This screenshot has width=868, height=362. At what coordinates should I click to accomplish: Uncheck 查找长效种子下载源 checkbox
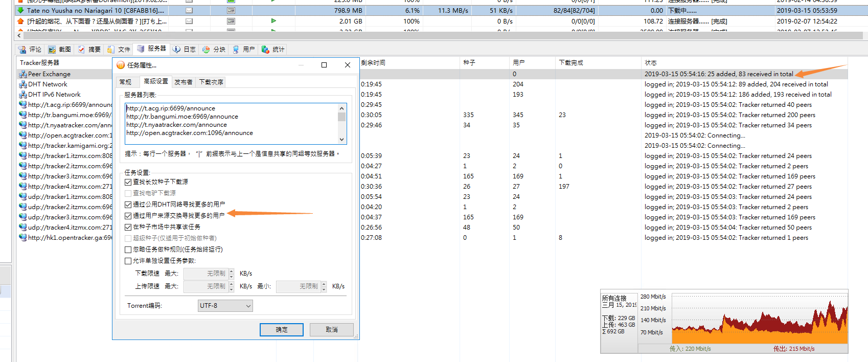pyautogui.click(x=128, y=182)
